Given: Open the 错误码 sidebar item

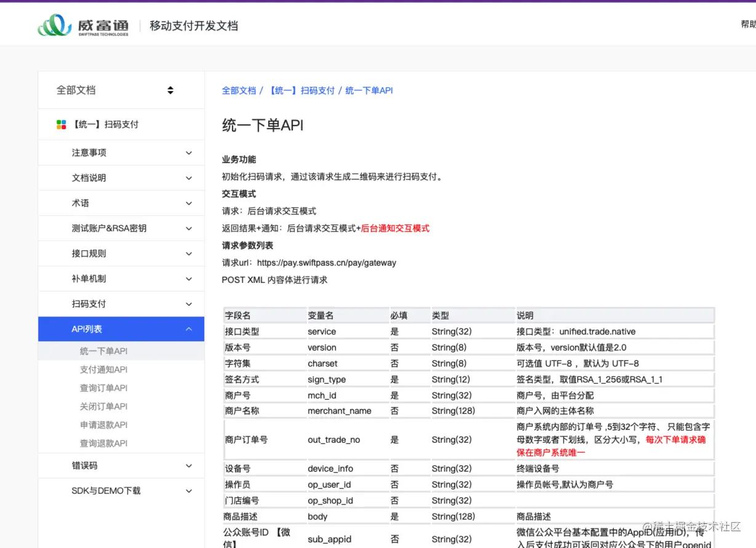Looking at the screenshot, I should (x=121, y=466).
